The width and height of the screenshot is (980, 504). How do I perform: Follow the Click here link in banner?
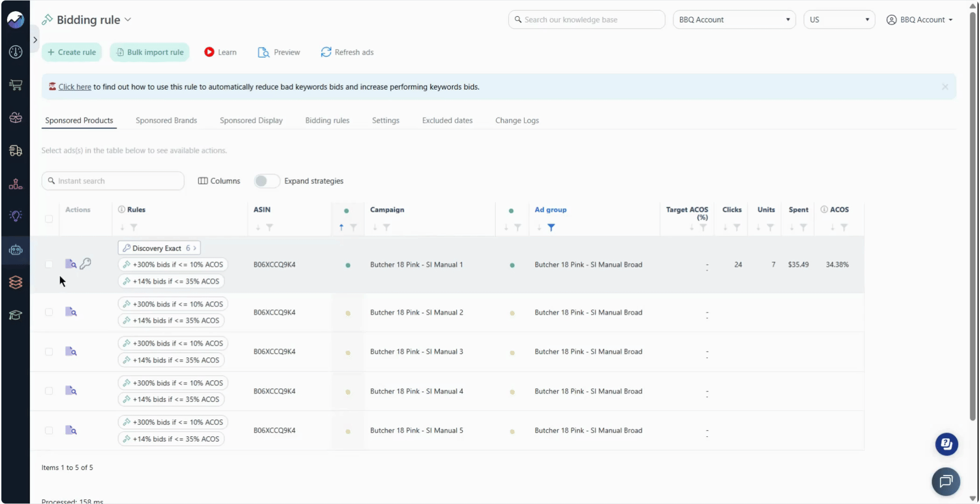75,87
